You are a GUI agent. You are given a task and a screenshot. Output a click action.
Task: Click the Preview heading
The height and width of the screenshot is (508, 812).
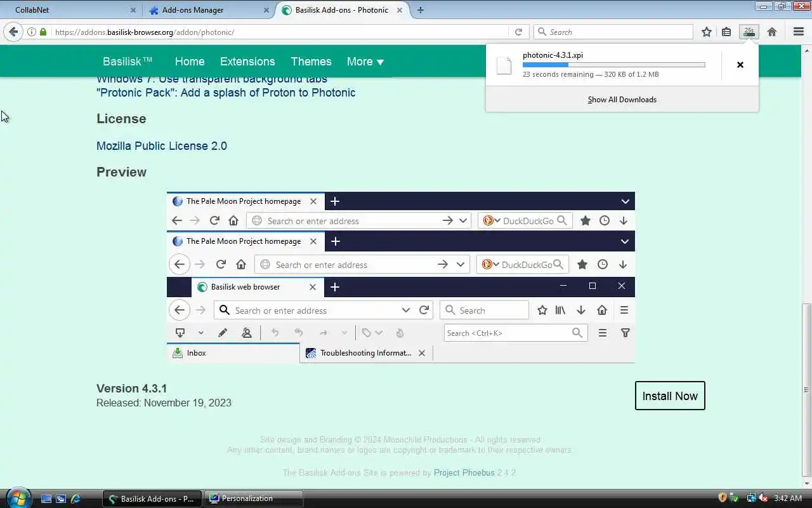tap(121, 172)
